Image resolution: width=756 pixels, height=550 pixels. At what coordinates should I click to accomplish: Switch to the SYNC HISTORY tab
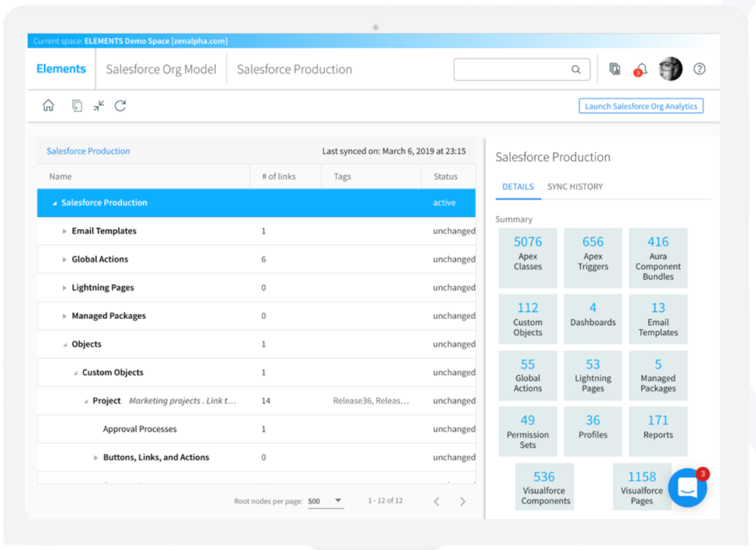click(x=575, y=186)
